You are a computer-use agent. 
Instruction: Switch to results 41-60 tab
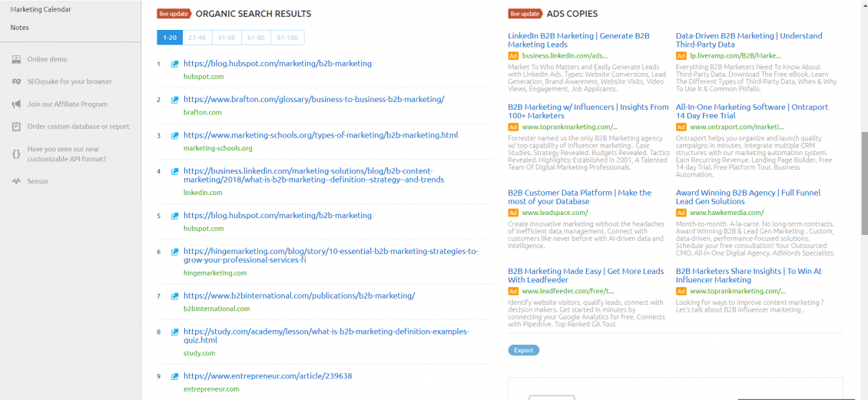[x=227, y=38]
